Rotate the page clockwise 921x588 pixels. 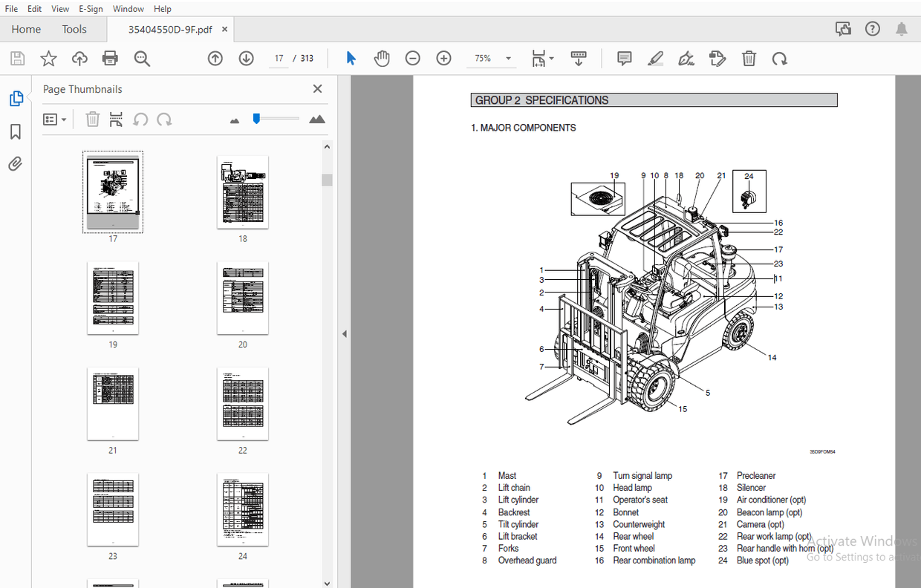(780, 58)
